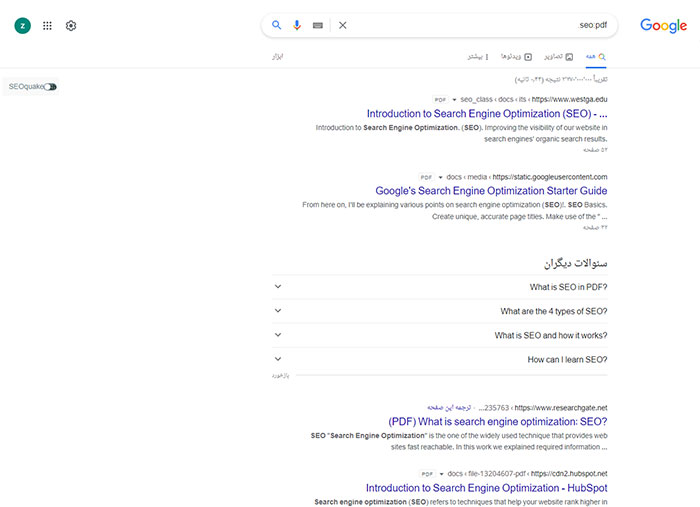Expand 'How can I learn SEO?' question
The height and width of the screenshot is (507, 700).
point(440,359)
